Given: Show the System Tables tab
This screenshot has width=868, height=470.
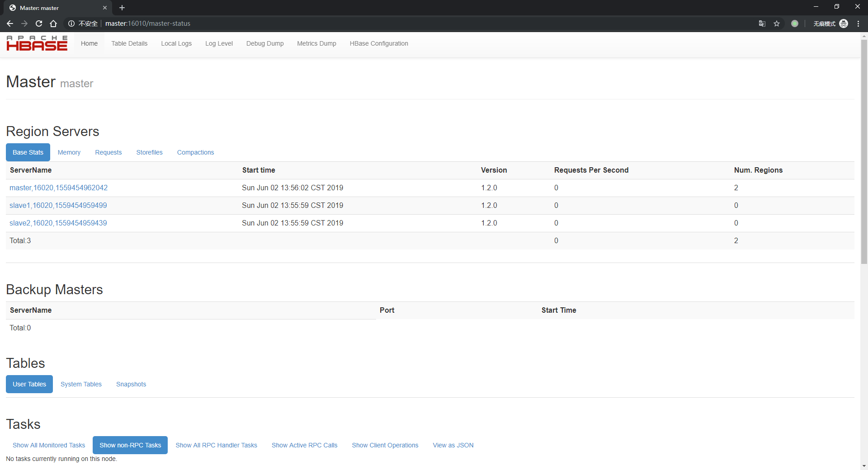Looking at the screenshot, I should tap(81, 384).
